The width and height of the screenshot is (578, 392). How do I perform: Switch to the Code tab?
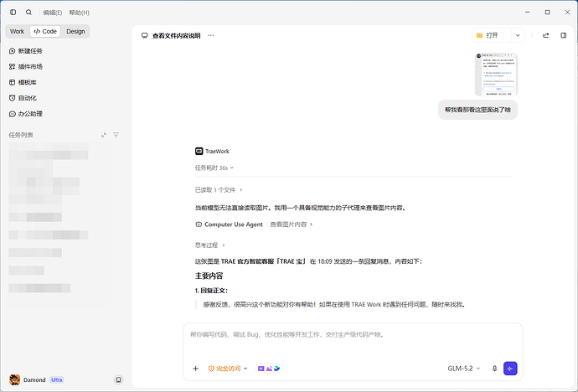45,31
